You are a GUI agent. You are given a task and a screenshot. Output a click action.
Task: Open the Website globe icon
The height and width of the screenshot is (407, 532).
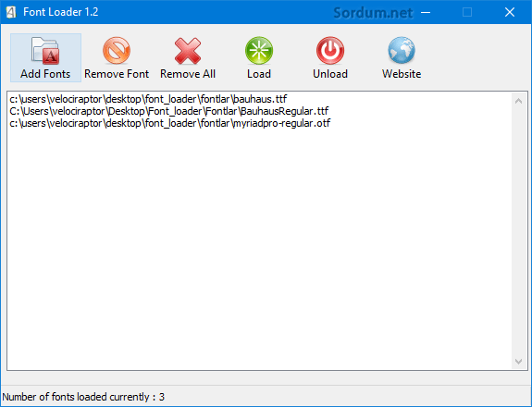point(402,50)
